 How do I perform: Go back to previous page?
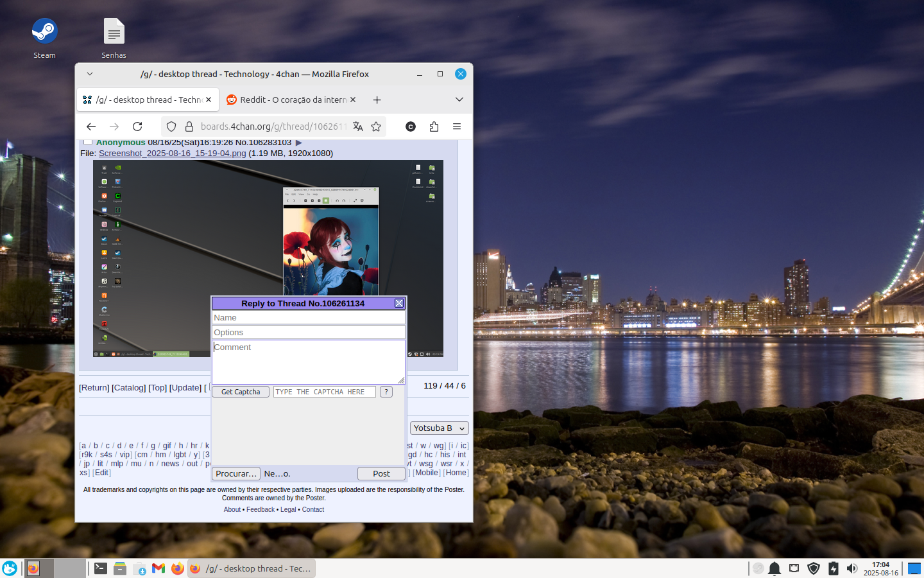tap(91, 127)
